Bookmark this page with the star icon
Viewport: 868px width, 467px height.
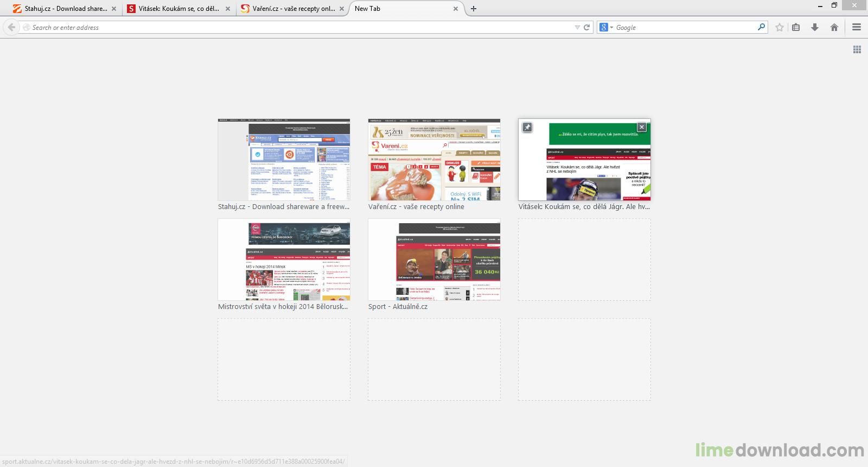pyautogui.click(x=780, y=27)
